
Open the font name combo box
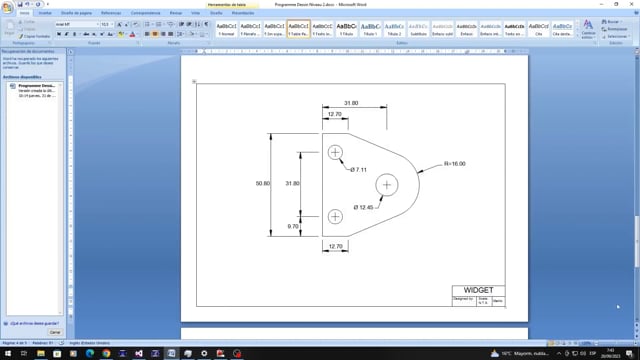[x=78, y=24]
